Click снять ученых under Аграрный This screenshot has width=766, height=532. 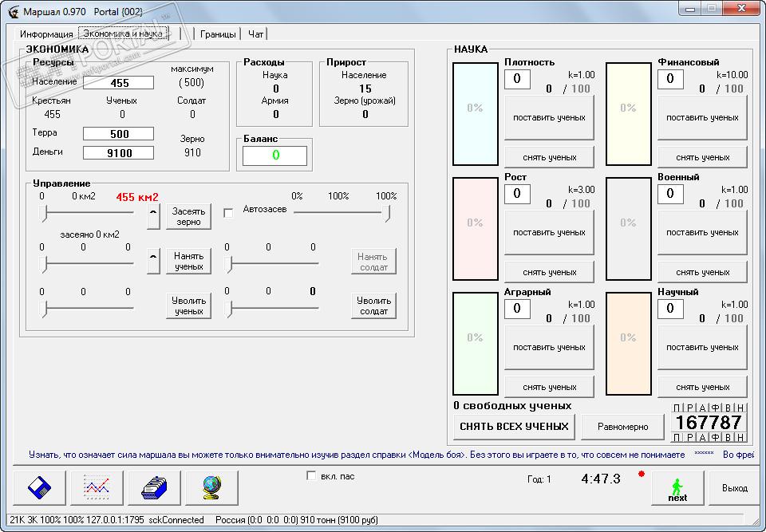tap(549, 387)
